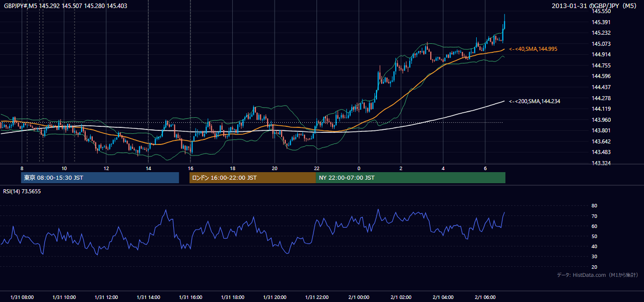The width and height of the screenshot is (644, 302).
Task: Click the hour 0 tick on the chart axis
Action: pos(359,168)
